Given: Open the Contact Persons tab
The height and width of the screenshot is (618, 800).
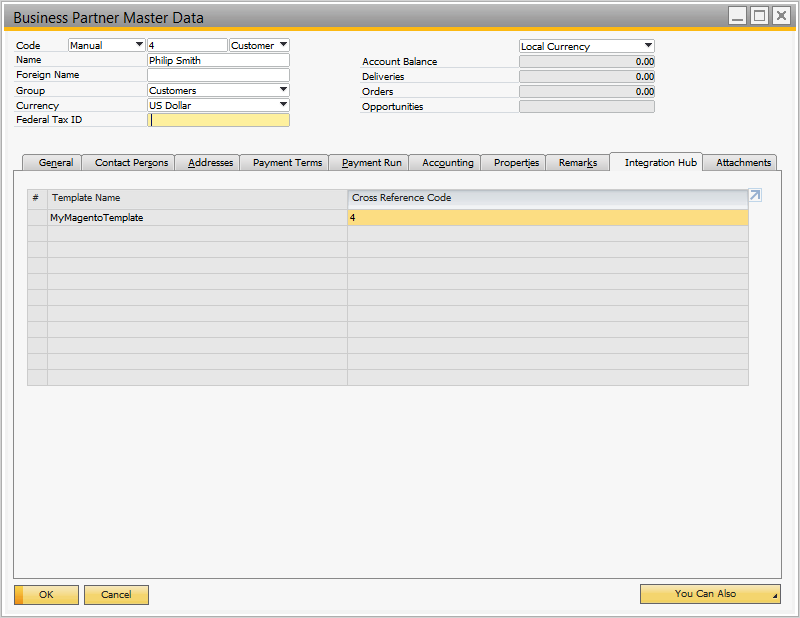Looking at the screenshot, I should point(131,162).
